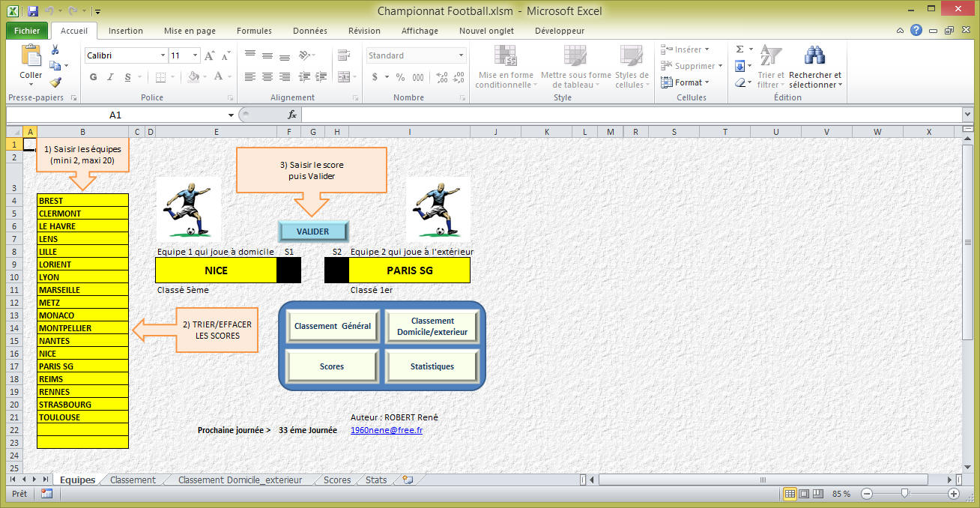Click the insert new worksheet tab icon

(x=408, y=480)
